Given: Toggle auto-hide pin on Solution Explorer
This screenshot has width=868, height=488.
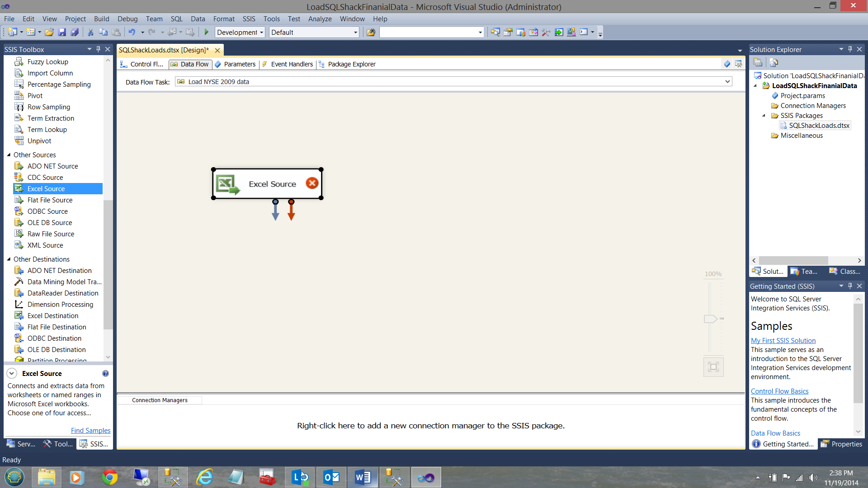Looking at the screenshot, I should 850,49.
